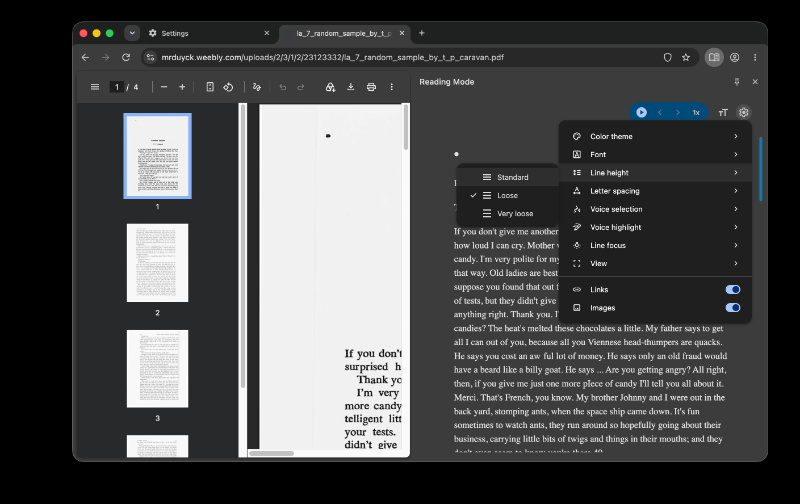
Task: Switch to the la_7_random_sample PDF tab
Action: (x=343, y=33)
